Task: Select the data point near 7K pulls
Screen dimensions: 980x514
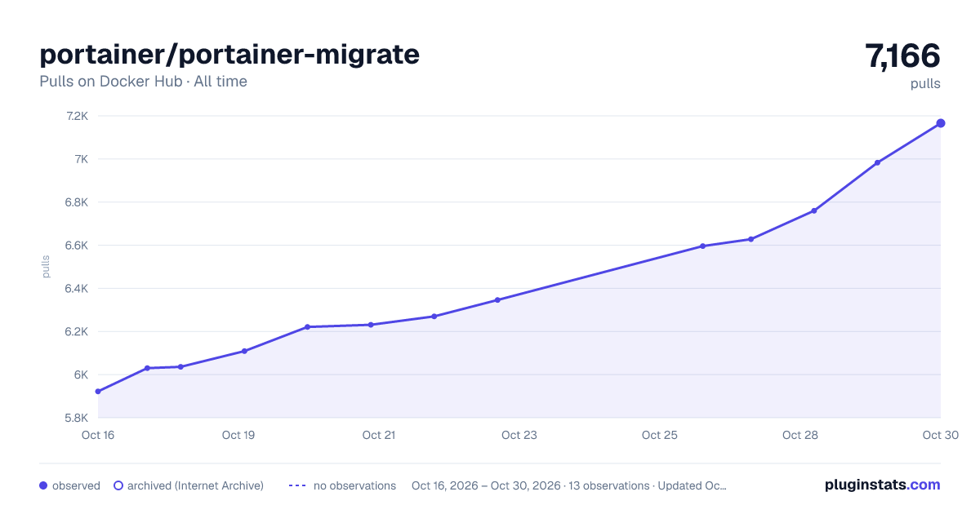Action: [877, 162]
